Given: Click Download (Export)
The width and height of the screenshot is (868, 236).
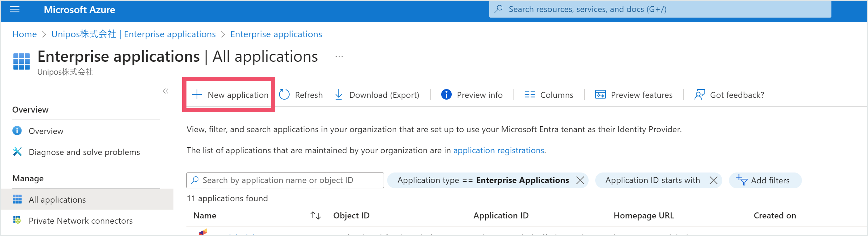Looking at the screenshot, I should tap(377, 95).
